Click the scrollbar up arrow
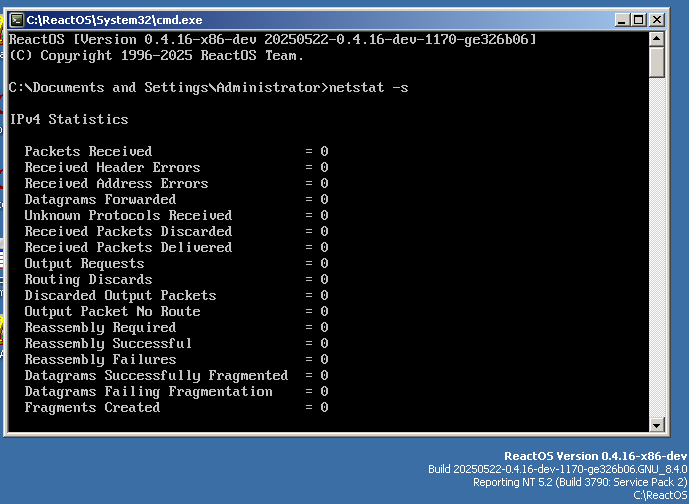 [x=656, y=39]
